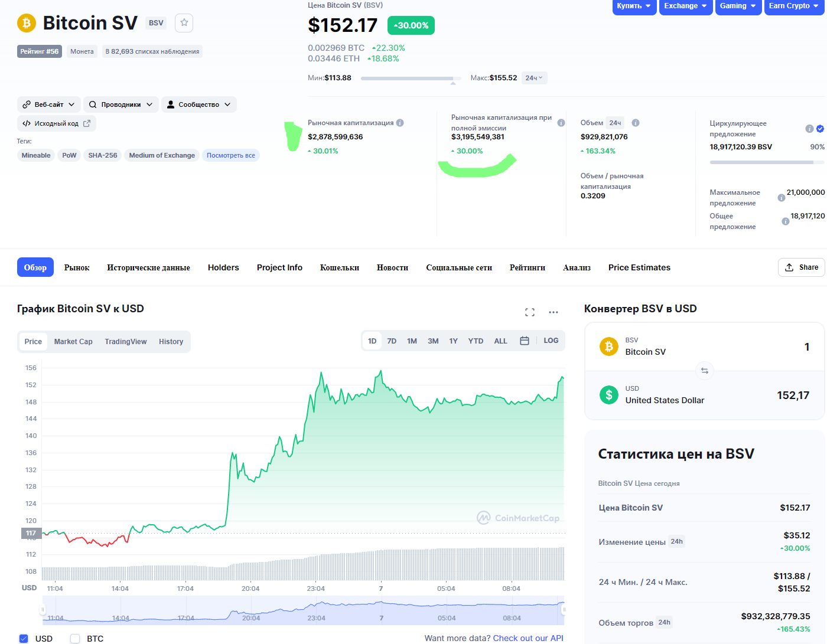Open the chart History tab
Viewport: 827px width, 644px height.
[x=171, y=342]
